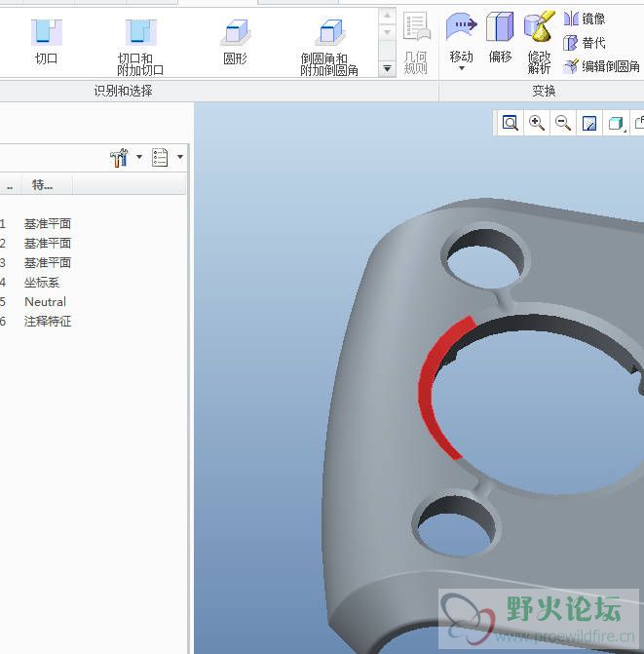The width and height of the screenshot is (644, 654).
Task: Select the 偏移 (offset) tool
Action: tap(500, 38)
